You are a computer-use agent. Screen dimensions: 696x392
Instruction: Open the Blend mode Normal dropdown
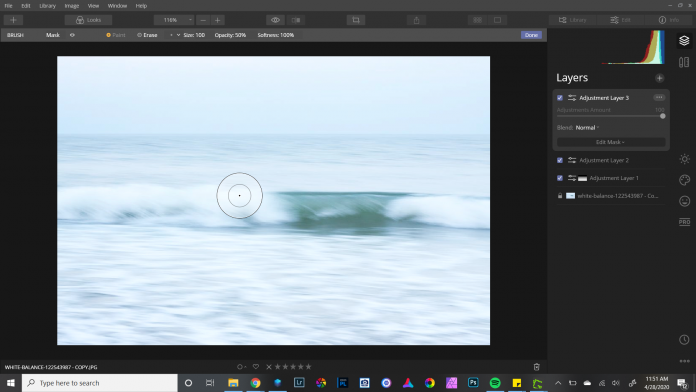[587, 128]
